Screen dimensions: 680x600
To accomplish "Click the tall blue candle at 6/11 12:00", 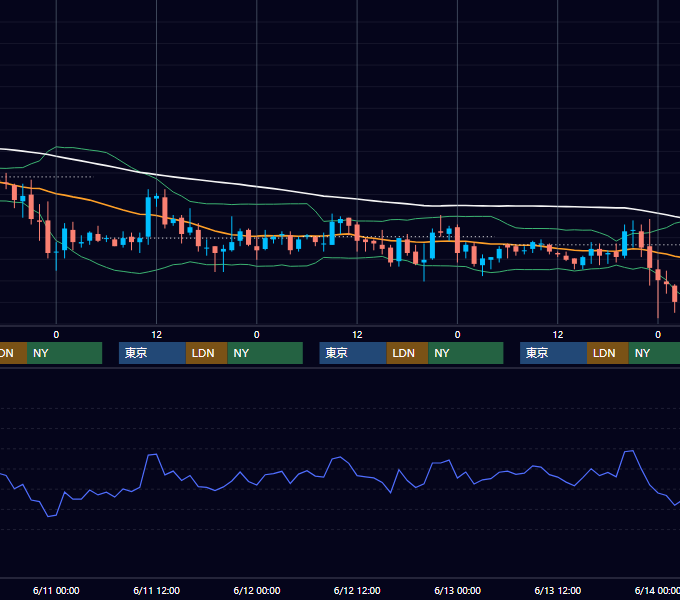I will tap(148, 217).
